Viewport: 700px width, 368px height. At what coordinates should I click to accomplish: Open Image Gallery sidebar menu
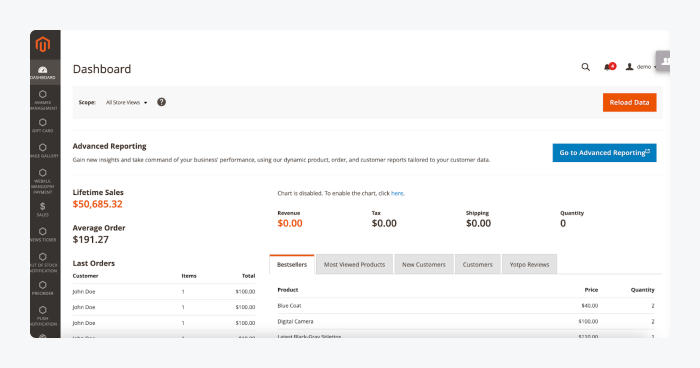click(43, 151)
